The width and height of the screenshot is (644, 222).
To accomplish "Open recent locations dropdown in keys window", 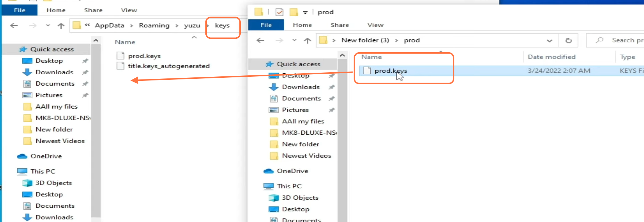I will pyautogui.click(x=48, y=25).
